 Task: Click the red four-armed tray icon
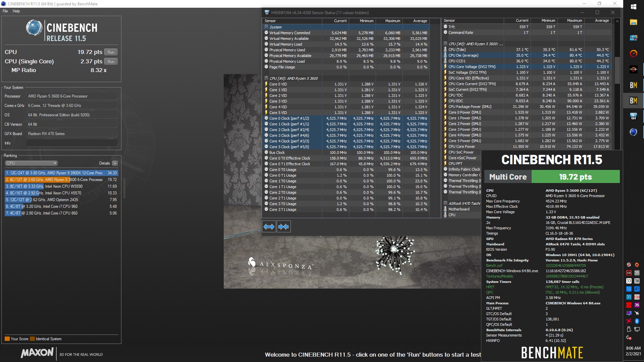pos(629,321)
